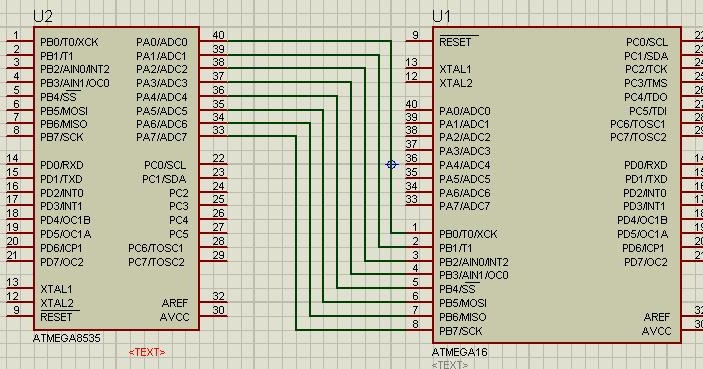Screen dimensions: 703x369
Task: Click pin PB1/T1 on U1
Action: coord(456,248)
